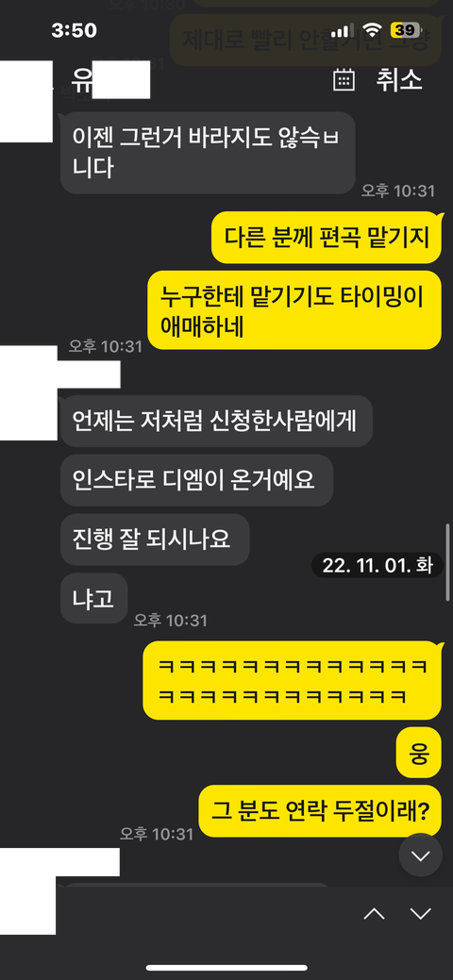Viewport: 453px width, 980px height.
Task: Tap the round scroll-to-bottom arrow button
Action: 421,855
